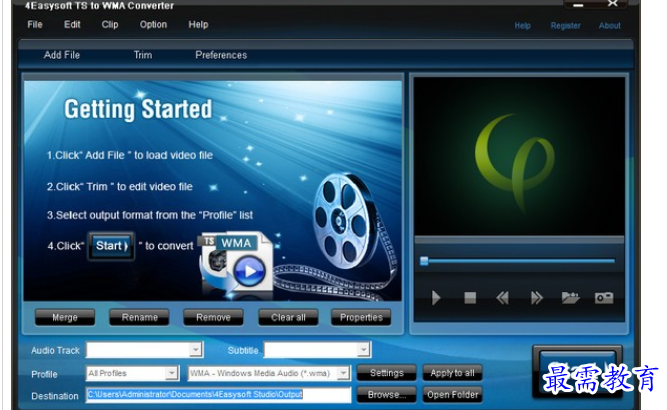Click the Apply to all button
This screenshot has height=410, width=667.
[x=452, y=373]
